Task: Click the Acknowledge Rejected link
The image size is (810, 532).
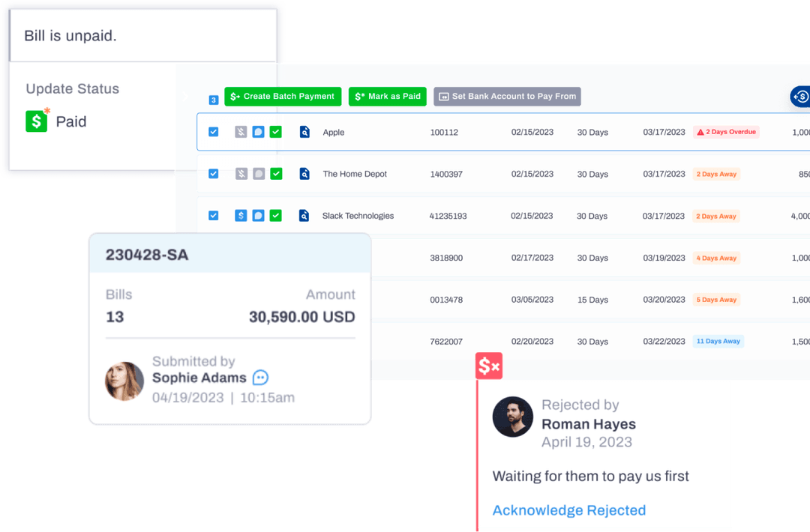Action: pyautogui.click(x=568, y=510)
